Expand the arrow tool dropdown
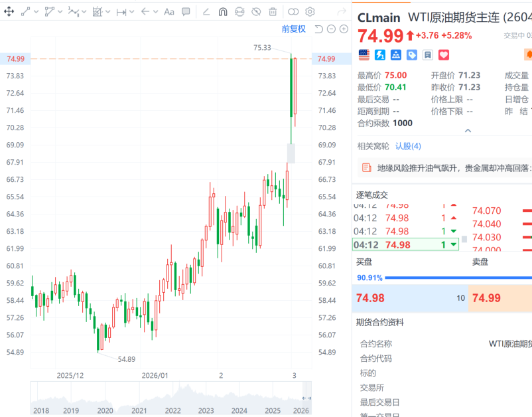The image size is (532, 417). 157,11
